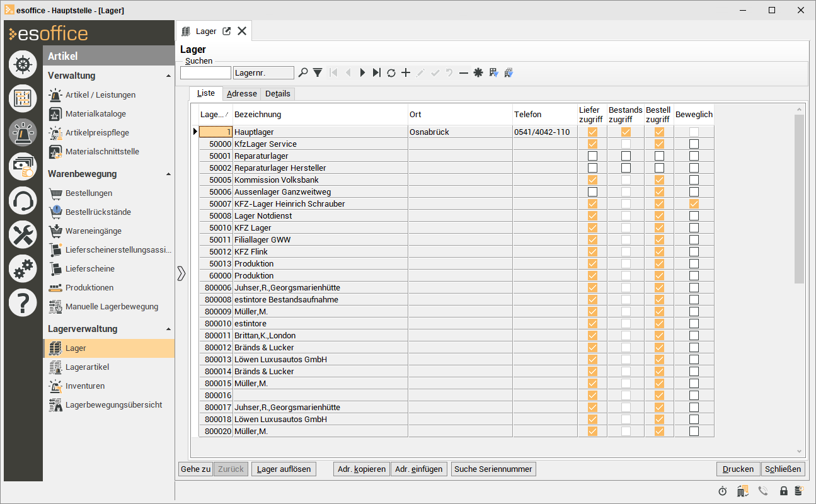Image resolution: width=816 pixels, height=504 pixels.
Task: Open the calendar grid module in sidebar
Action: coord(23,98)
